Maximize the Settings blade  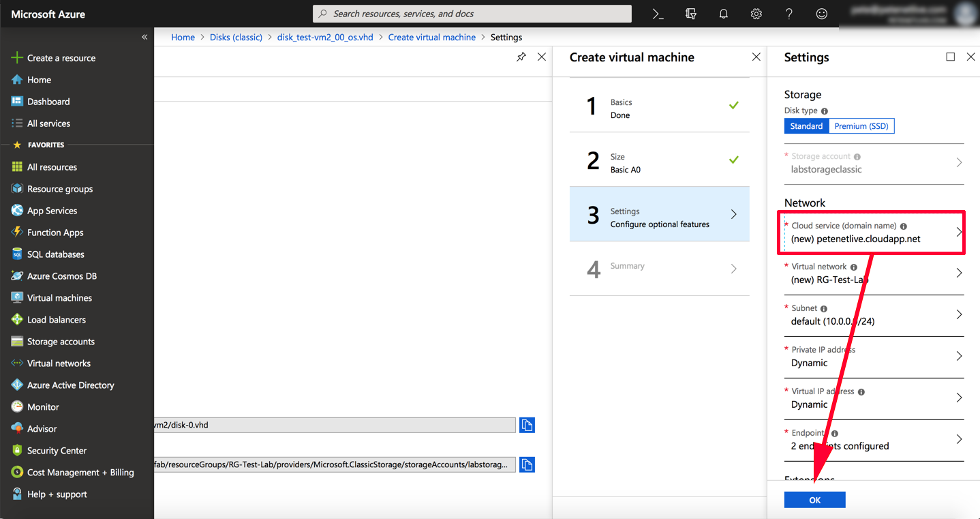[951, 57]
